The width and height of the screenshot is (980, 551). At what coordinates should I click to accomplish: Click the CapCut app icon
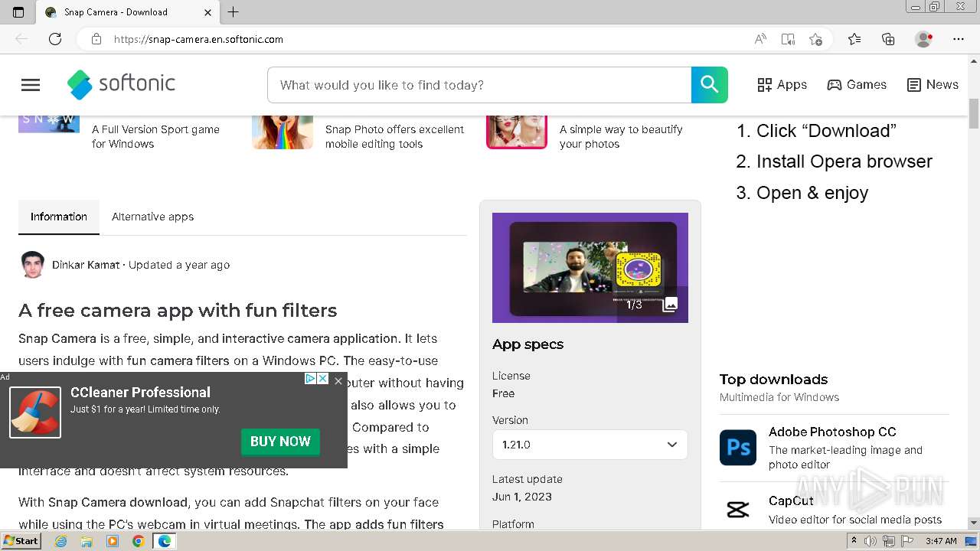pos(738,509)
